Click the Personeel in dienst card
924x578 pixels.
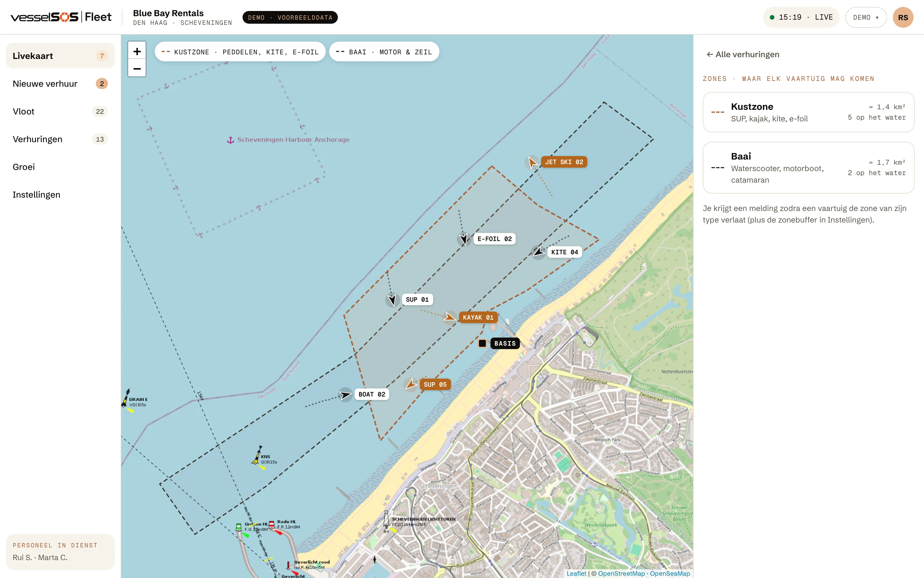[60, 552]
